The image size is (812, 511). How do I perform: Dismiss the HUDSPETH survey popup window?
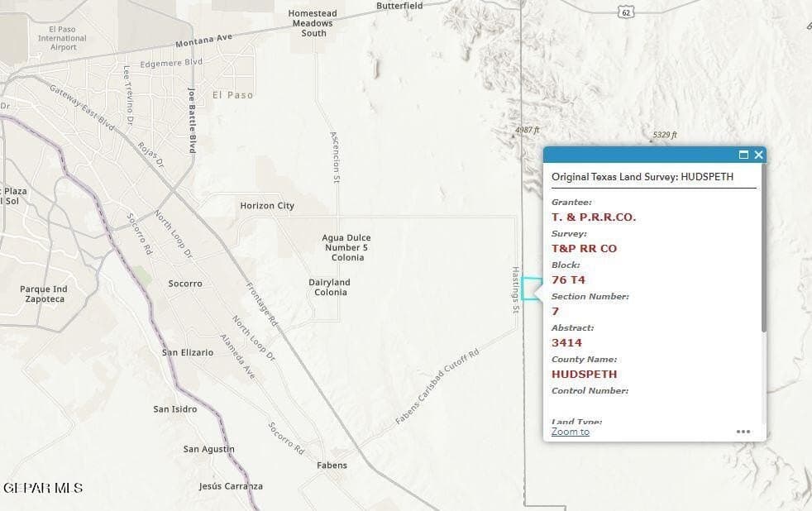coord(758,155)
